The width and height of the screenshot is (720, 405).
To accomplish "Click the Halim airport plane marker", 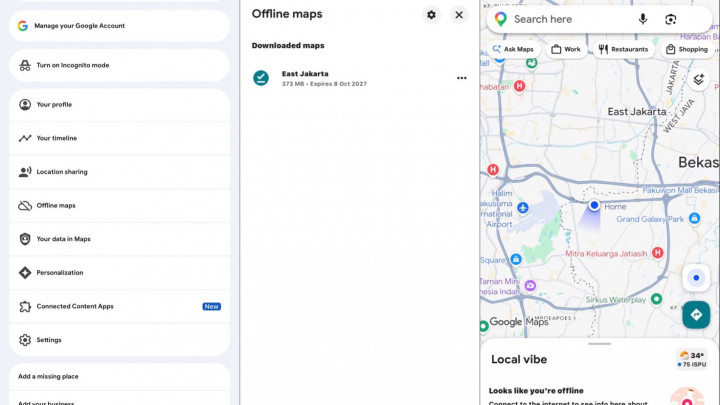I will pos(523,208).
